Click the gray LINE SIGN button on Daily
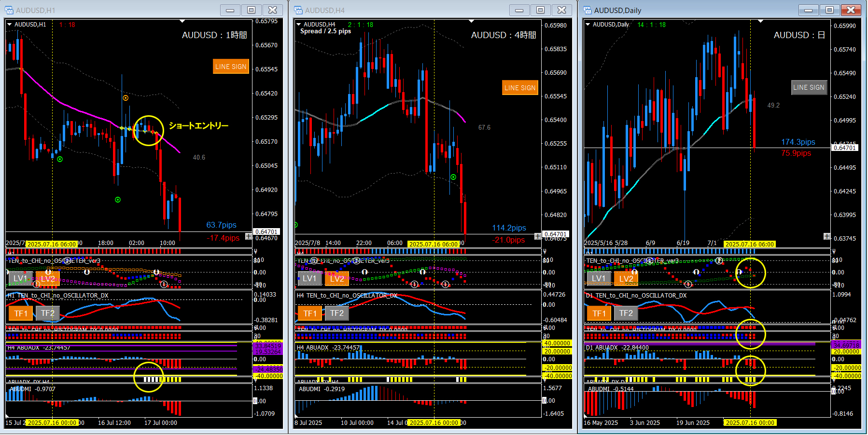Screen dimensions: 868x435 [809, 87]
